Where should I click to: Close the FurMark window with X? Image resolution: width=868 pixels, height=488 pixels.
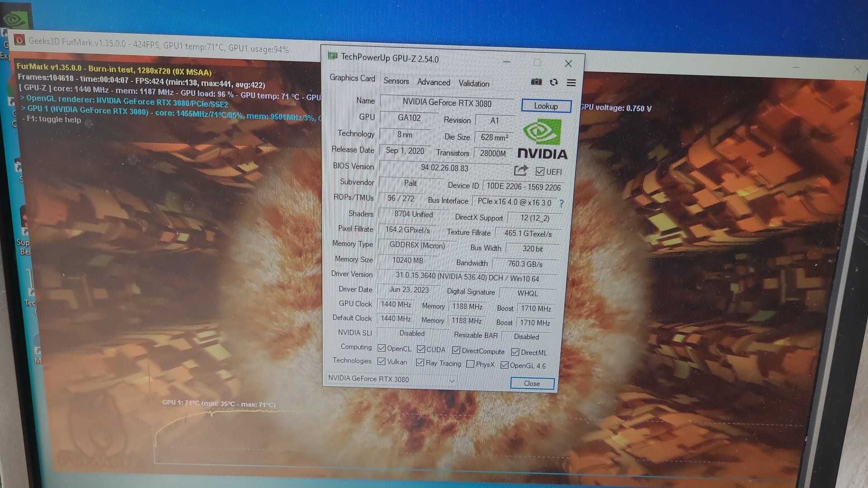tap(857, 69)
